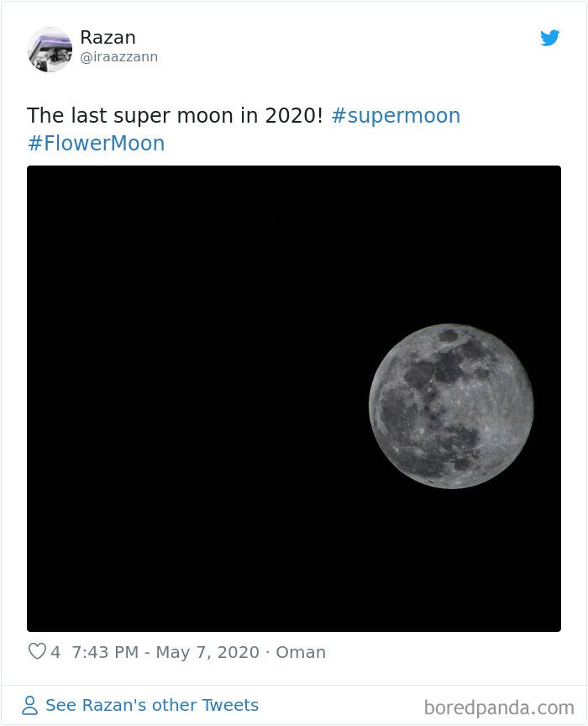Click the Oman location link

click(302, 651)
